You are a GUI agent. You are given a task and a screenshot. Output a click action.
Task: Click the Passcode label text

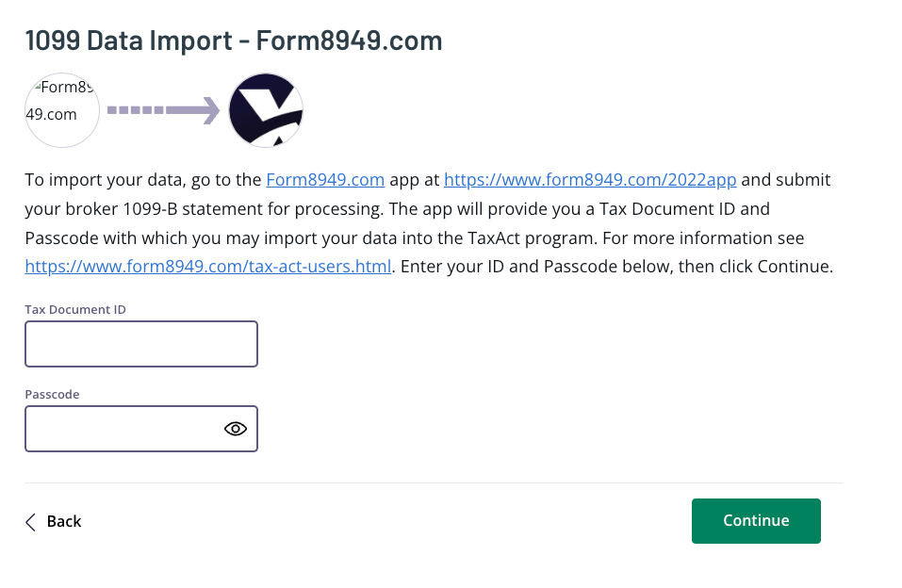point(52,394)
